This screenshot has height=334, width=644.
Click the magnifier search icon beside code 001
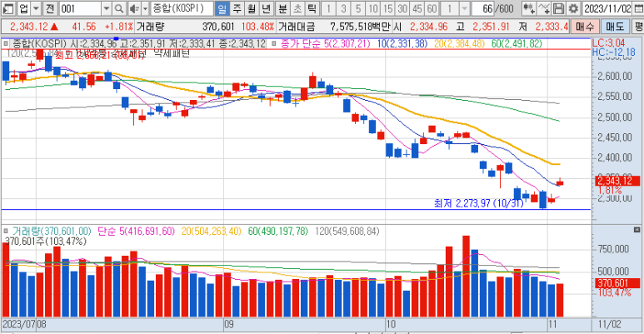120,8
